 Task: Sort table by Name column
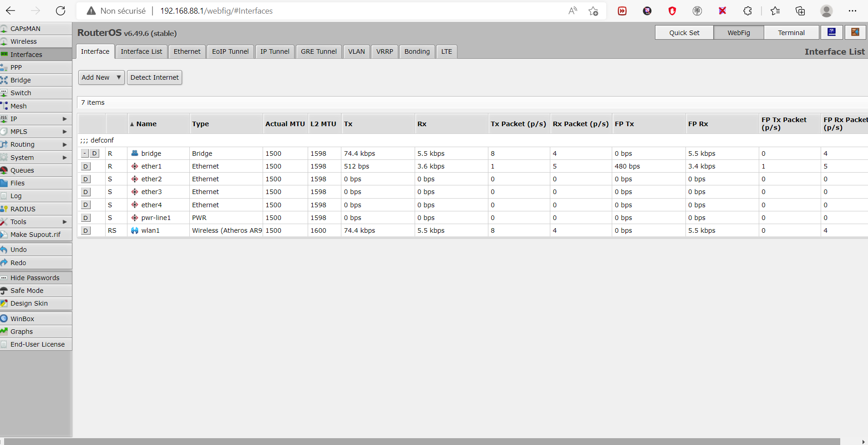point(158,124)
